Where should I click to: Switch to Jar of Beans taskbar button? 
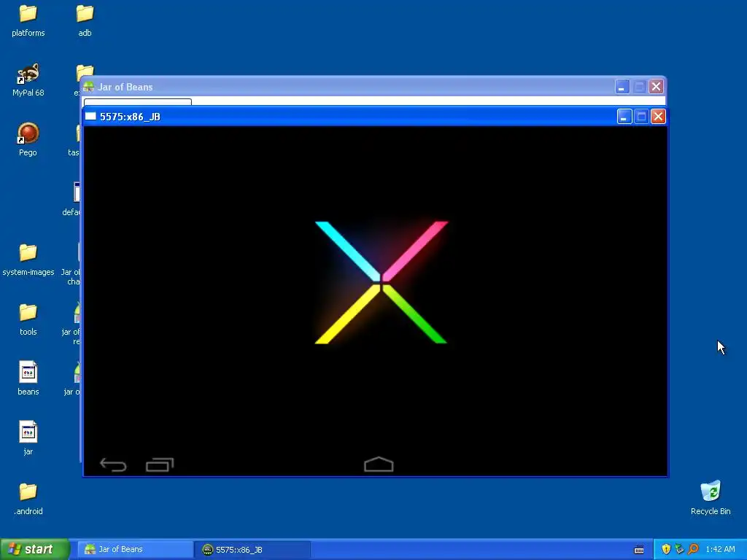135,549
